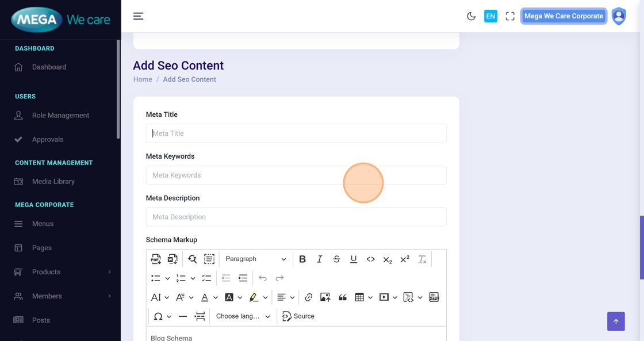The image size is (644, 341).
Task: Click the fullscreen icon in header
Action: pos(510,16)
